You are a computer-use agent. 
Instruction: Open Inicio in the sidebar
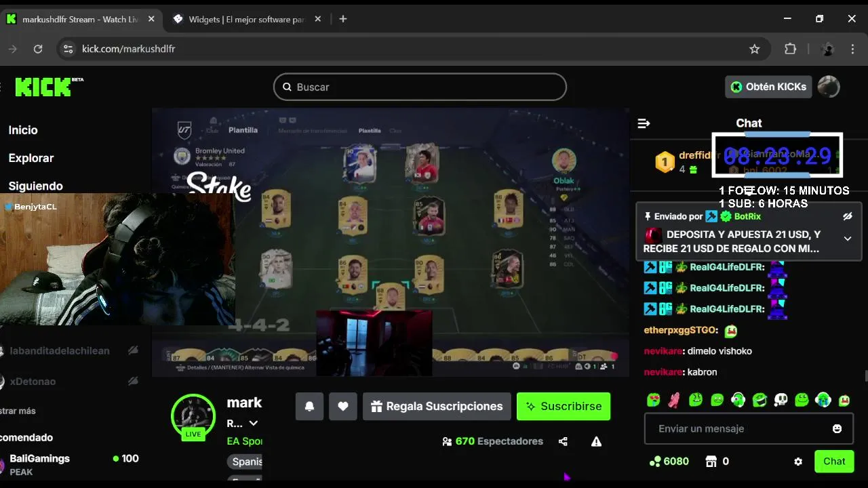(x=23, y=130)
